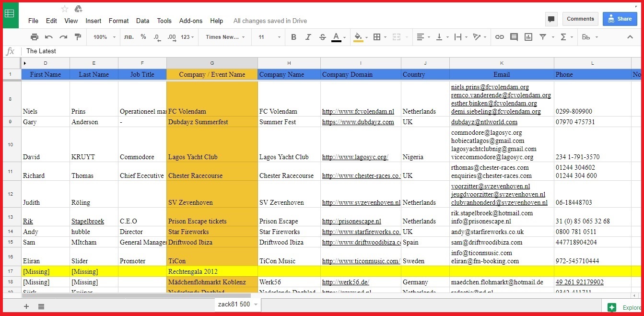Open the Edit menu

coord(51,21)
